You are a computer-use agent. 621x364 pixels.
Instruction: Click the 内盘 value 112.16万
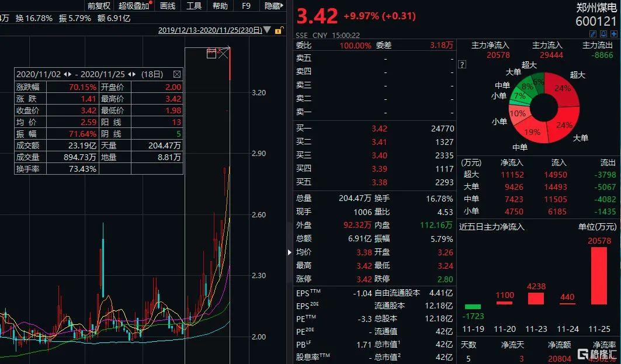(436, 225)
